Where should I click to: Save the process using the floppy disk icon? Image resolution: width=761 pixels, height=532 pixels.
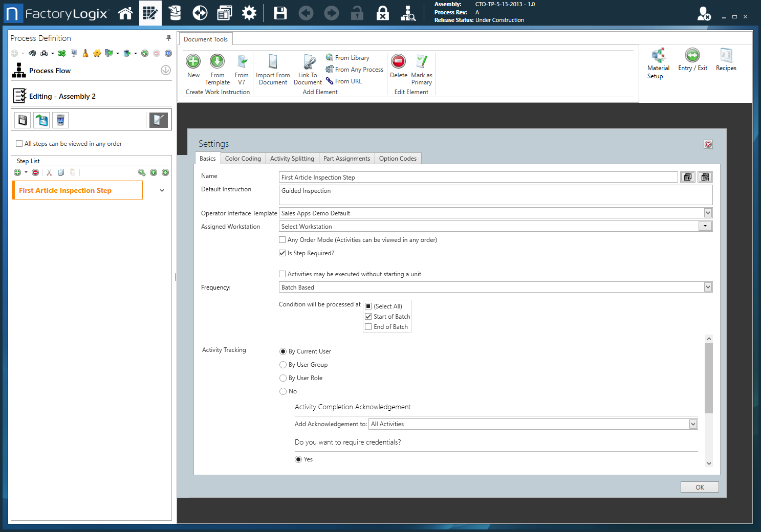[280, 13]
